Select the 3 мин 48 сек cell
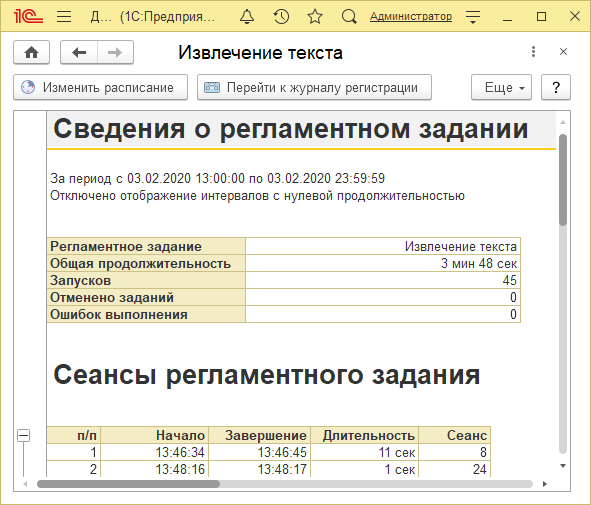Screen dimensions: 591x505 383,263
